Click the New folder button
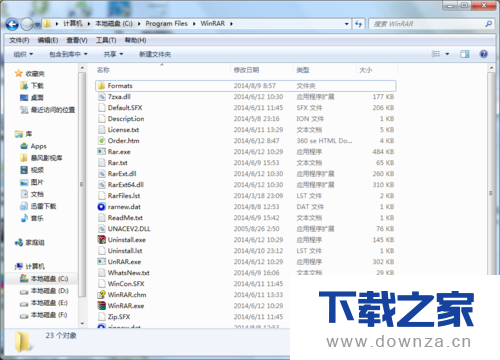Image resolution: width=500 pixels, height=360 pixels. (155, 54)
